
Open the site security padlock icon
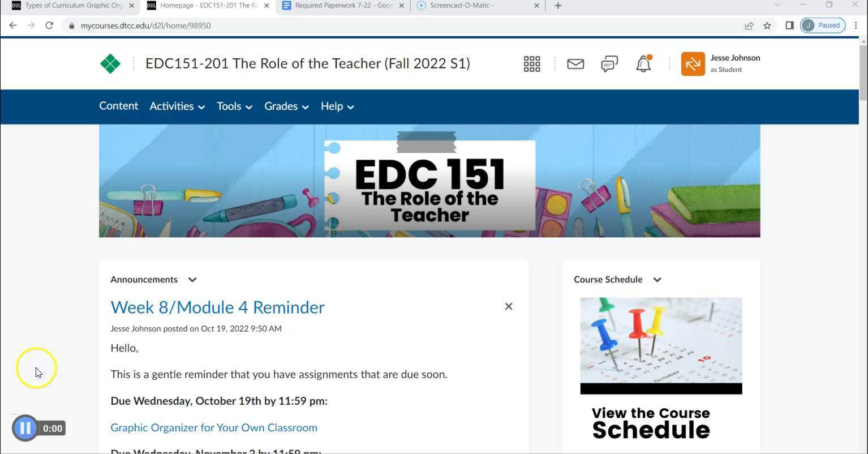click(x=71, y=25)
